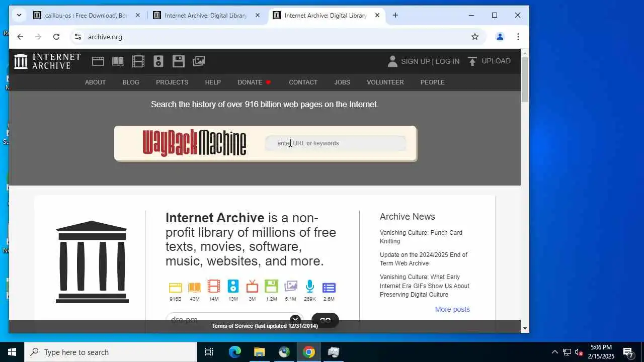The width and height of the screenshot is (644, 362).
Task: Reload the archive.org page
Action: pyautogui.click(x=56, y=37)
